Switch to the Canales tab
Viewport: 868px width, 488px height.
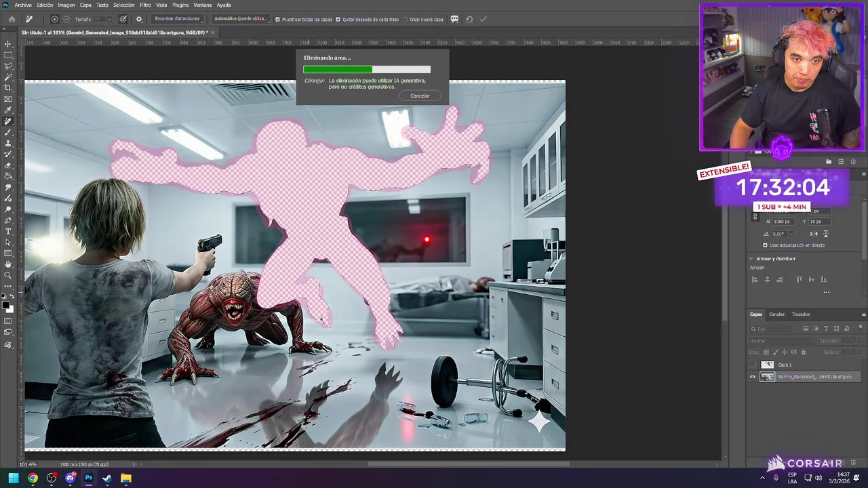tap(776, 314)
